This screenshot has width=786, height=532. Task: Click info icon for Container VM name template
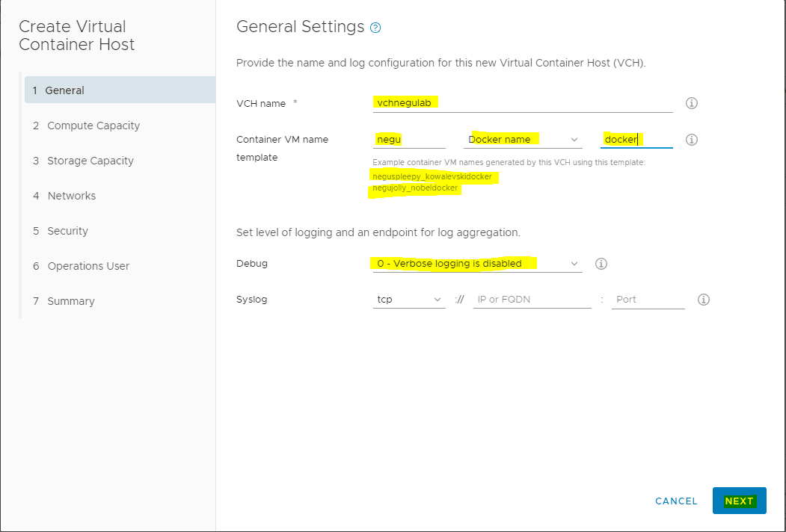pyautogui.click(x=692, y=140)
